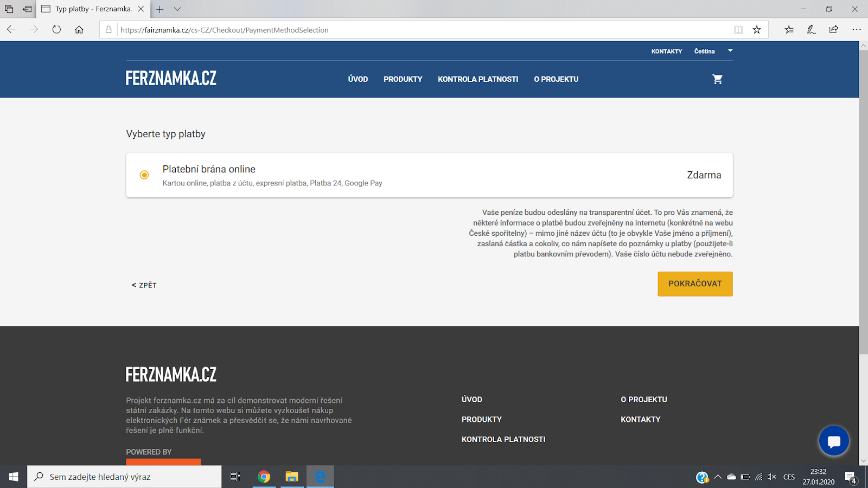Add page to favorites with the star
868x488 pixels.
point(757,30)
